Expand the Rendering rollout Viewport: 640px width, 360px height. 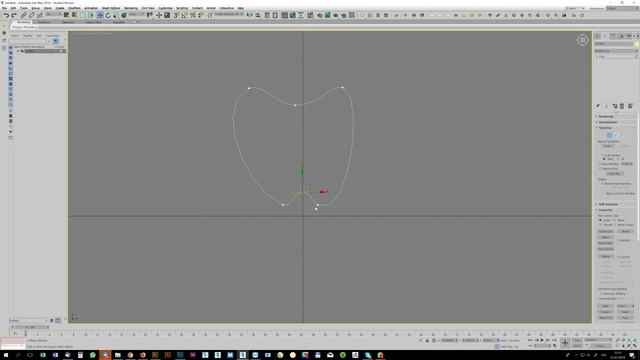(x=615, y=116)
